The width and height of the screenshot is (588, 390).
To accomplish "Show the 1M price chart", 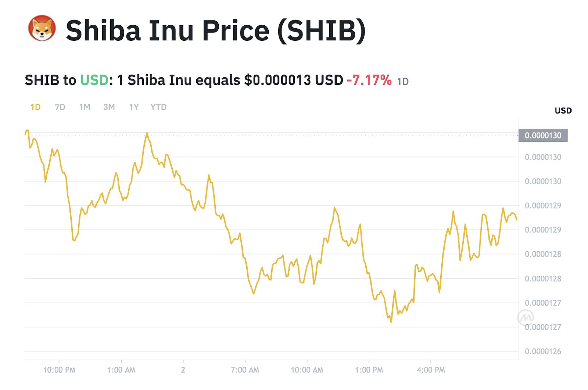I will click(x=85, y=107).
